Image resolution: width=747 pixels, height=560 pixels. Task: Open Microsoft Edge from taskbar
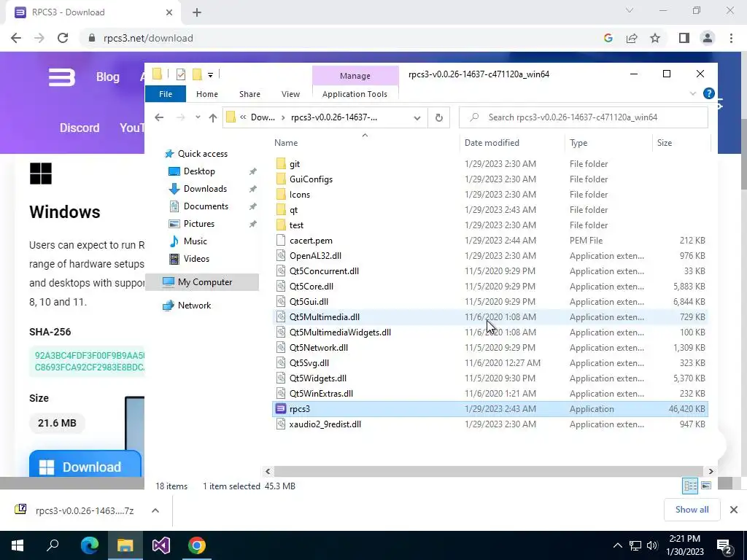tap(89, 545)
